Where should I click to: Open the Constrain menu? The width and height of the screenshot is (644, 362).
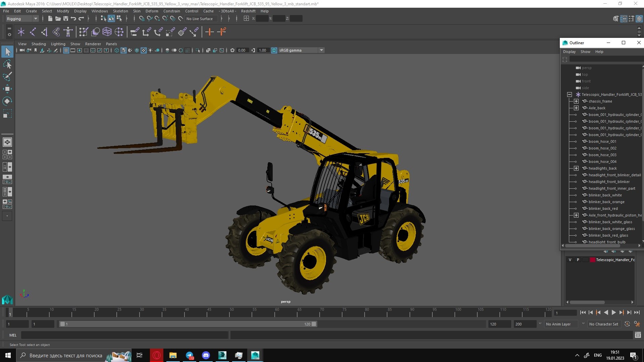coord(171,11)
